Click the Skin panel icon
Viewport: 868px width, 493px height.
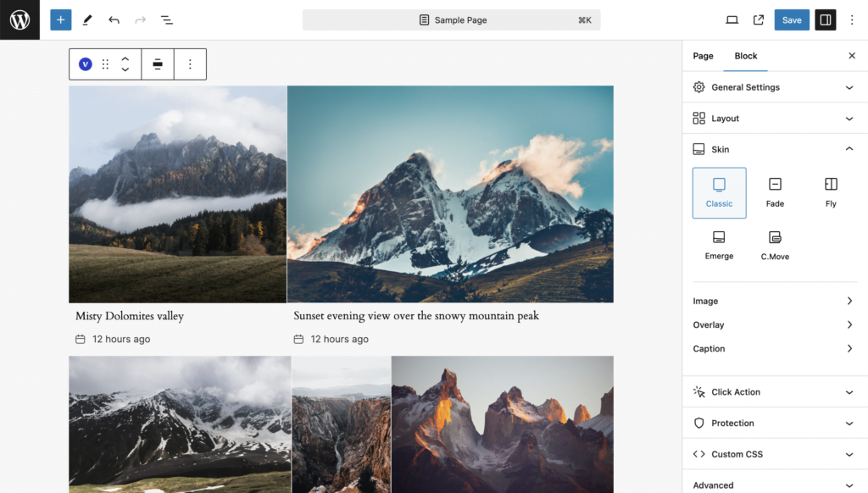[x=699, y=149]
